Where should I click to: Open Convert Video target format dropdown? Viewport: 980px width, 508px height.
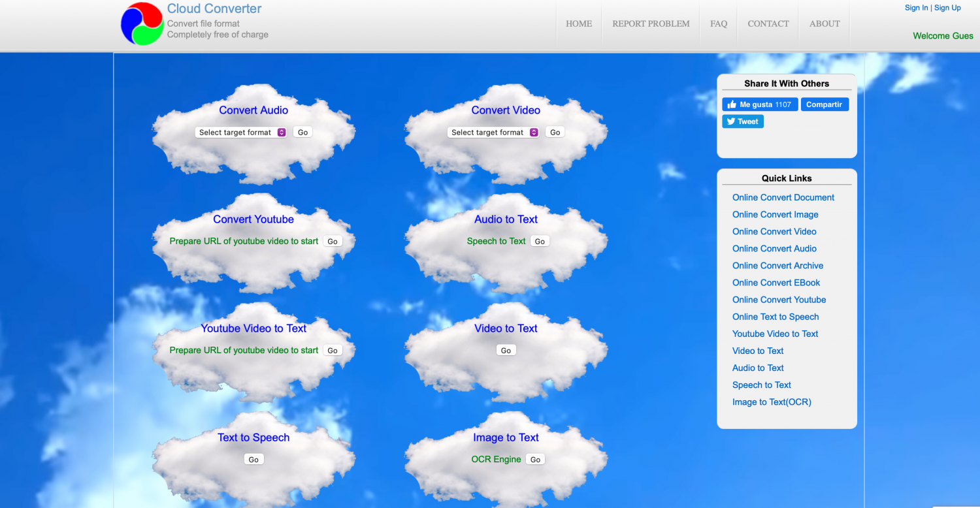[493, 133]
